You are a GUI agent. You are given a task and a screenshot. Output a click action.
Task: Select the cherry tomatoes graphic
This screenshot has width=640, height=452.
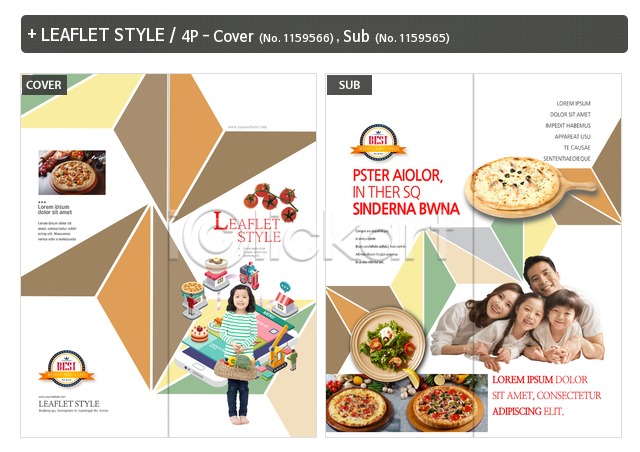tap(272, 201)
